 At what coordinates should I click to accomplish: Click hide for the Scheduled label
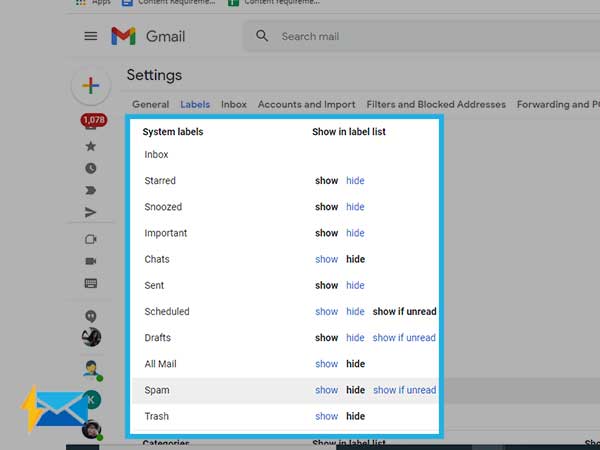(355, 311)
